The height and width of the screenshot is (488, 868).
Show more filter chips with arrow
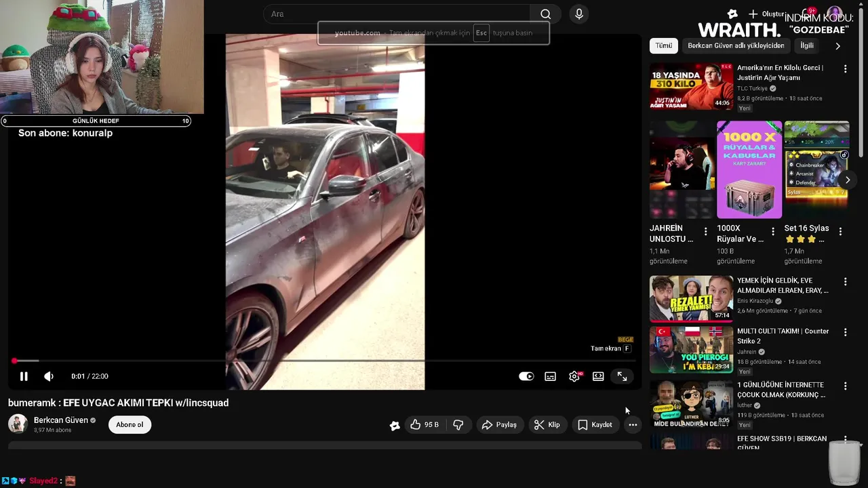tap(837, 46)
